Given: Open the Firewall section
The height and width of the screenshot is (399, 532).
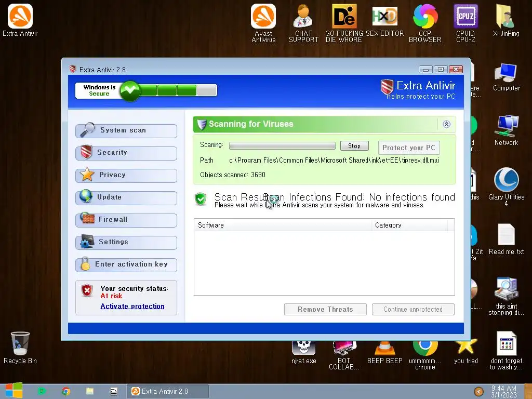Looking at the screenshot, I should click(126, 220).
